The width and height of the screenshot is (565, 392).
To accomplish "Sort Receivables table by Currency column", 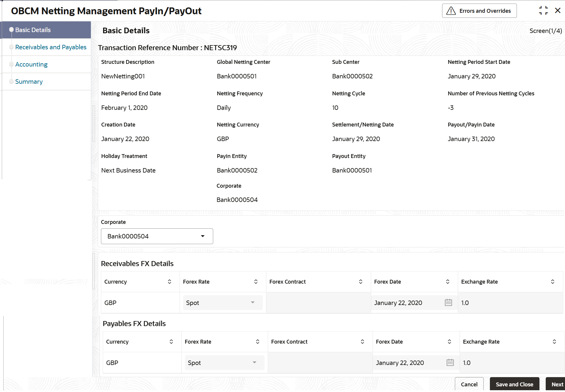I will point(170,282).
